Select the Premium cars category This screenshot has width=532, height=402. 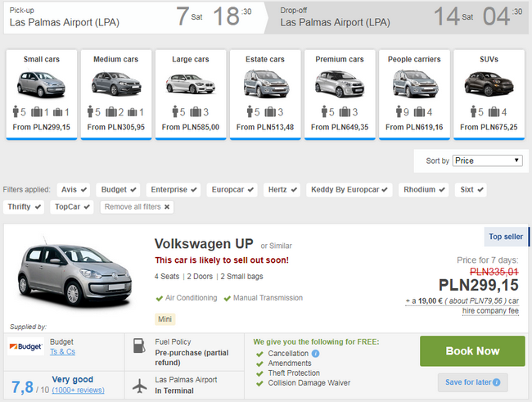(x=340, y=94)
